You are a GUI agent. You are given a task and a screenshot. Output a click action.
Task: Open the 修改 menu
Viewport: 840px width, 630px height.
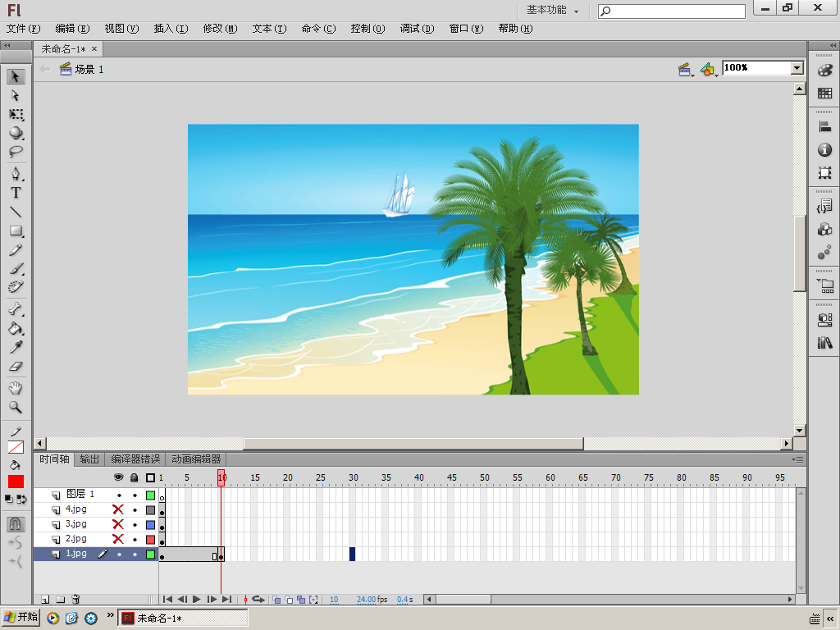tap(219, 29)
